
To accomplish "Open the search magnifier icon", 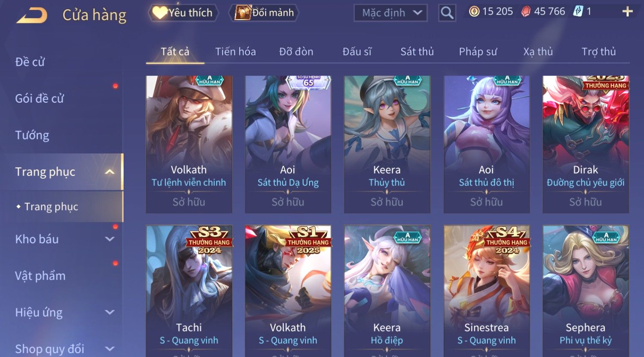I will point(447,13).
